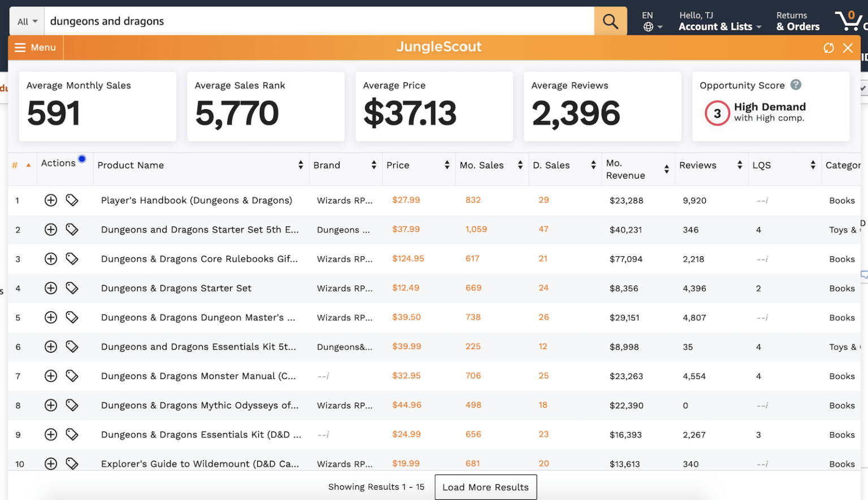This screenshot has width=868, height=500.
Task: Click the Average Sales Rank card
Action: click(266, 106)
